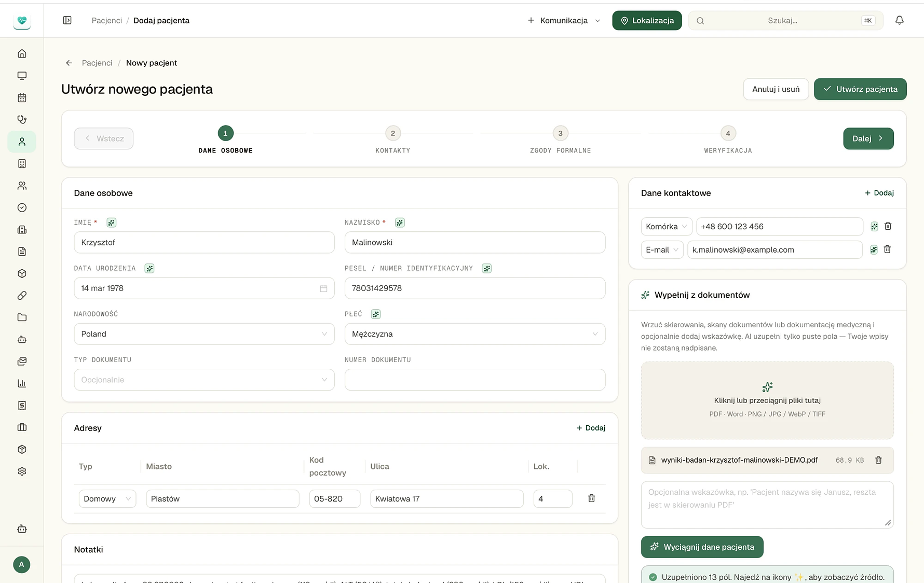Open the Płeć dropdown showing Mężczyzna
Screen dimensions: 924x583
point(475,334)
